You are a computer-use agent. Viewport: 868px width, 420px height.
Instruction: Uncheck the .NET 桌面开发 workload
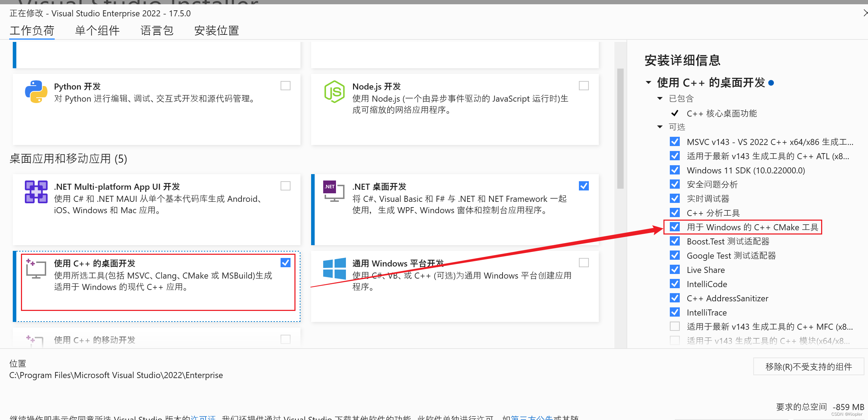coord(584,186)
